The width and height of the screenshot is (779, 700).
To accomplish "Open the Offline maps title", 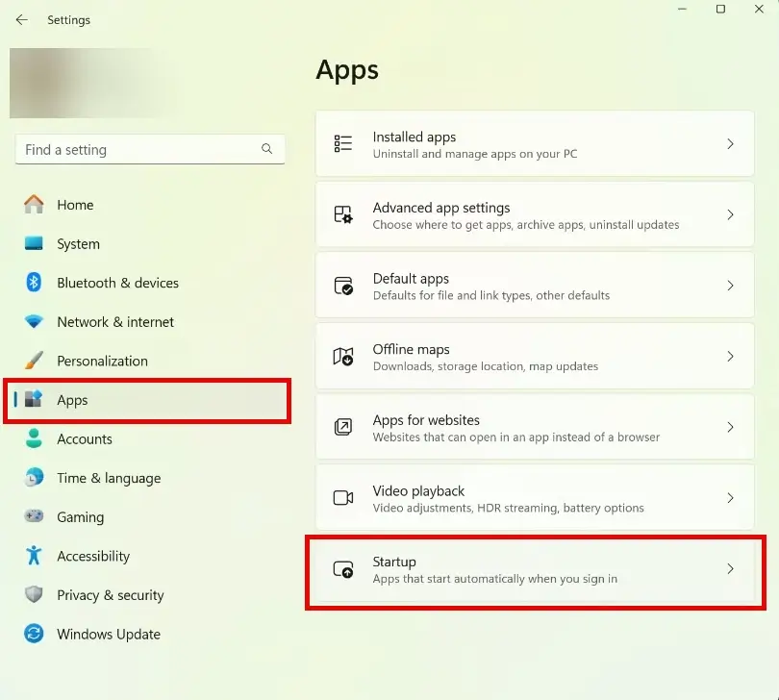I will click(411, 349).
